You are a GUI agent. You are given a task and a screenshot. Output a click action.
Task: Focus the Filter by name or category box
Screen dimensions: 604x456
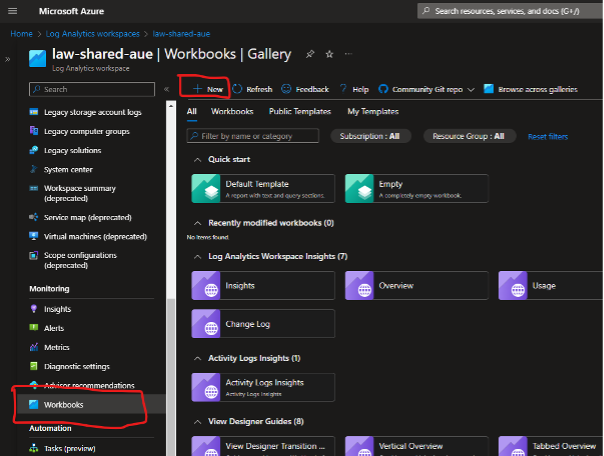coord(253,136)
